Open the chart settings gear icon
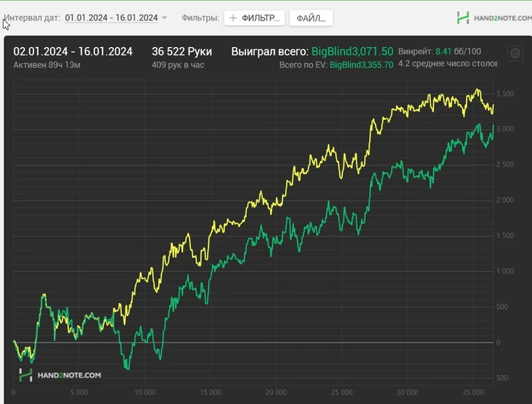The height and width of the screenshot is (404, 532). [x=515, y=53]
